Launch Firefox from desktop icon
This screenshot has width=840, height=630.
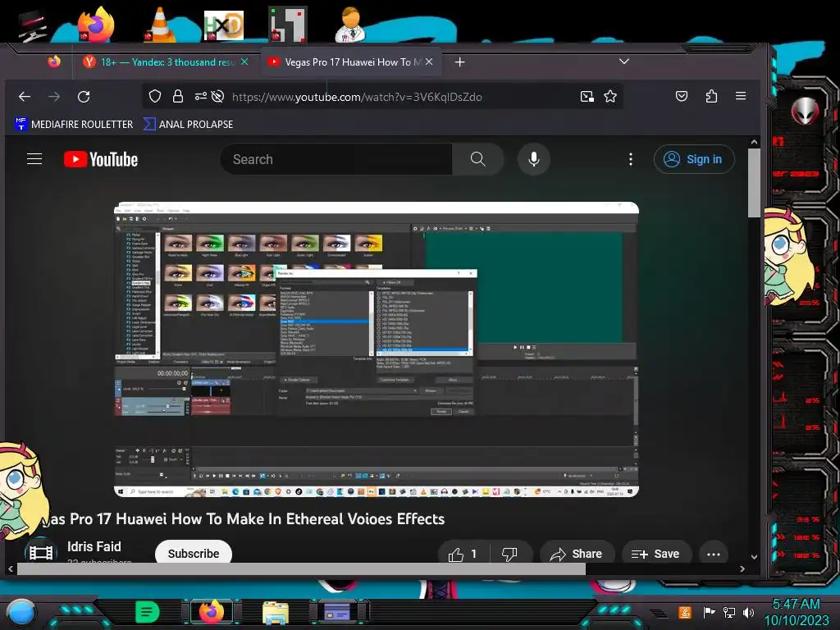pyautogui.click(x=95, y=24)
